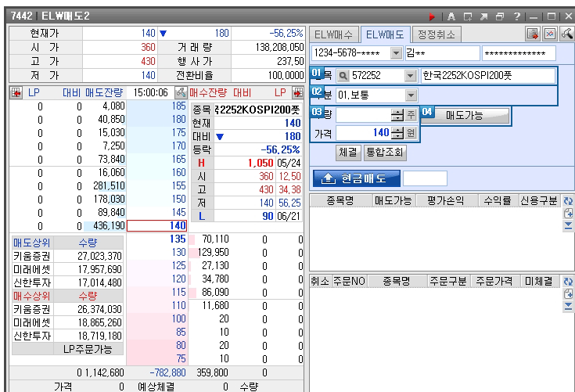
Task: Click the quantity input field
Action: 363,115
